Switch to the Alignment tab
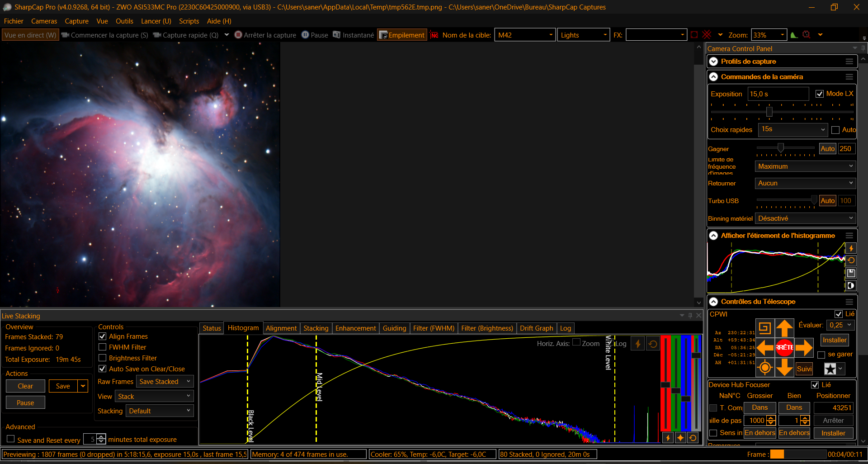Viewport: 868px width, 464px height. 281,328
